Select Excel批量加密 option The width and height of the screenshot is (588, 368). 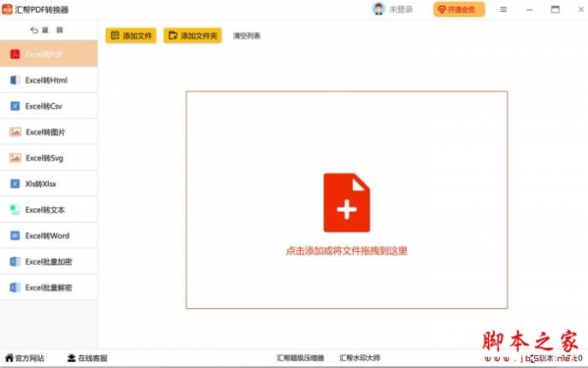tap(49, 261)
